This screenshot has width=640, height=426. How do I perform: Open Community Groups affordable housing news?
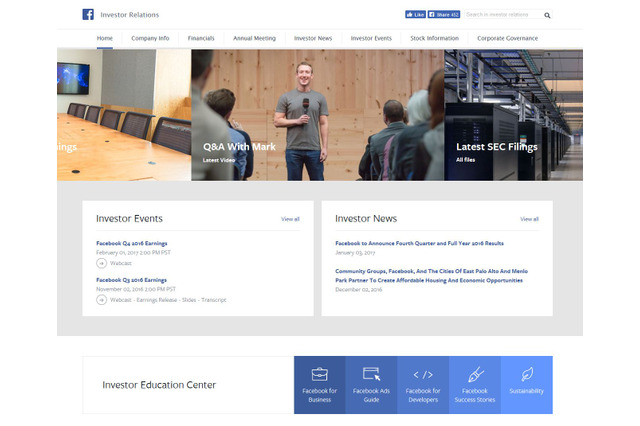click(431, 276)
